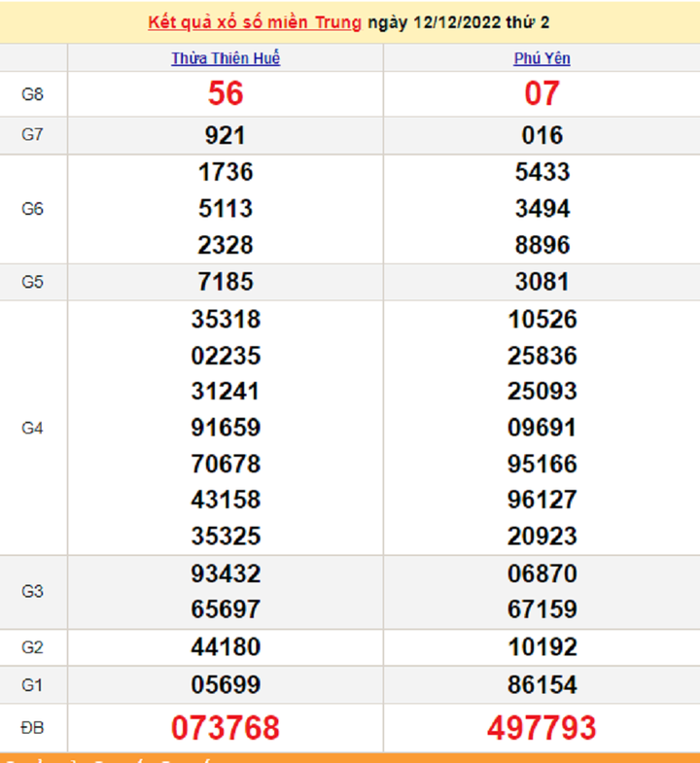Click the G4 row label

[x=33, y=428]
